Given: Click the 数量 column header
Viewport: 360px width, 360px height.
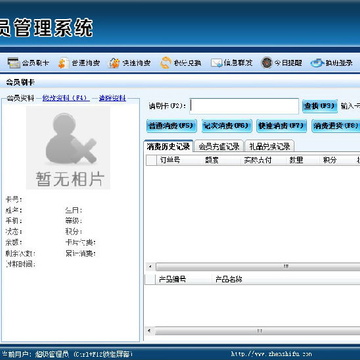Looking at the screenshot, I should (303, 160).
